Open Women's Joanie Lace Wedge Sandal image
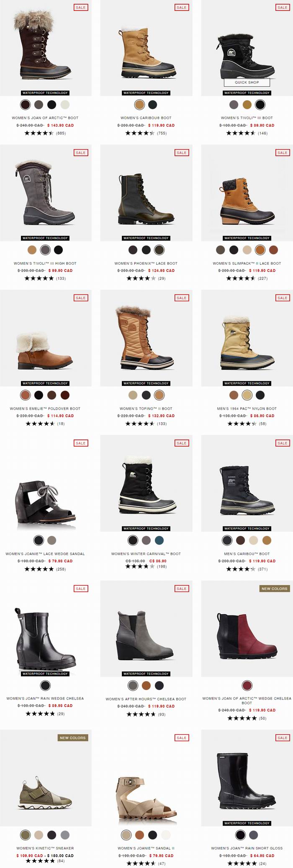Image resolution: width=293 pixels, height=868 pixels. (46, 483)
